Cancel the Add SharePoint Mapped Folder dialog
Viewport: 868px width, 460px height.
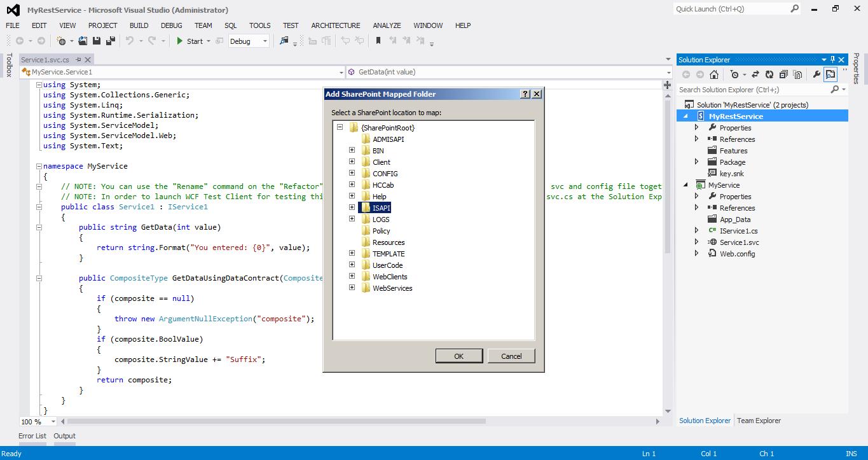pos(511,356)
